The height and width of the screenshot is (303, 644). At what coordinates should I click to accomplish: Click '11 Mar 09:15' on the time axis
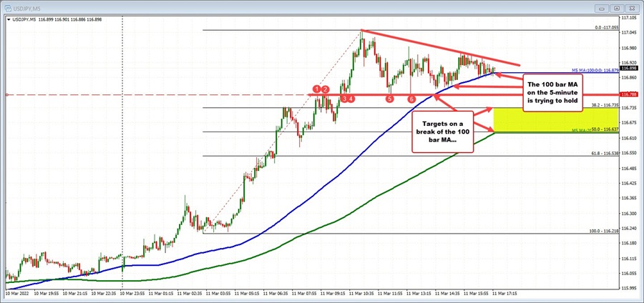(332, 294)
